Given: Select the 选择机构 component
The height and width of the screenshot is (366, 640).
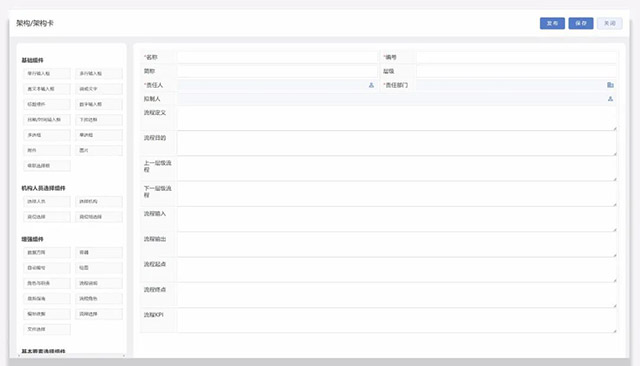Looking at the screenshot, I should pyautogui.click(x=98, y=202).
